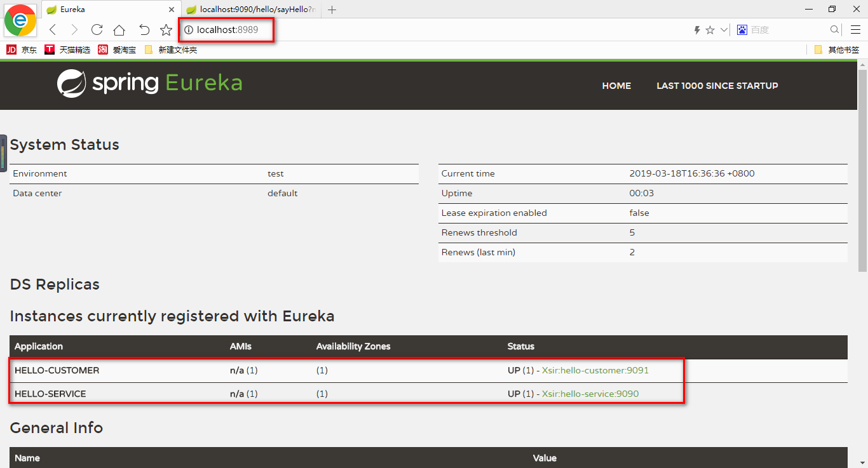Viewport: 868px width, 468px height.
Task: Open the 其他书签 bookmarks folder
Action: [x=836, y=50]
